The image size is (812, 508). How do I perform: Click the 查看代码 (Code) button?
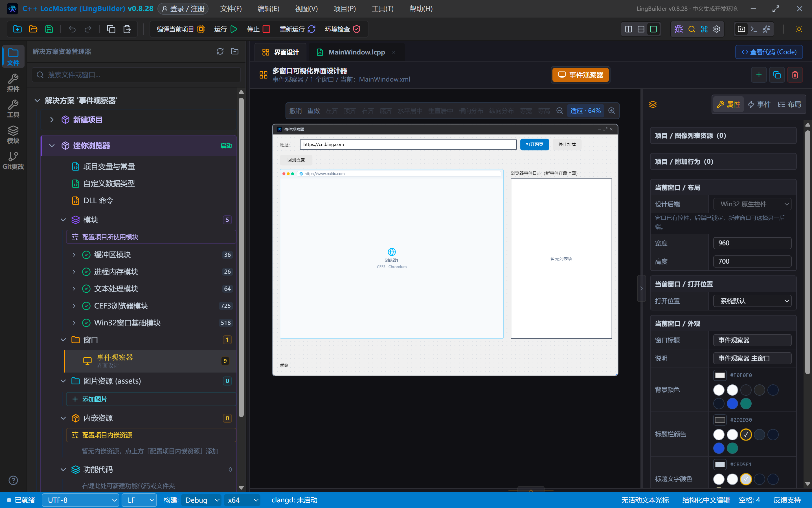click(769, 52)
